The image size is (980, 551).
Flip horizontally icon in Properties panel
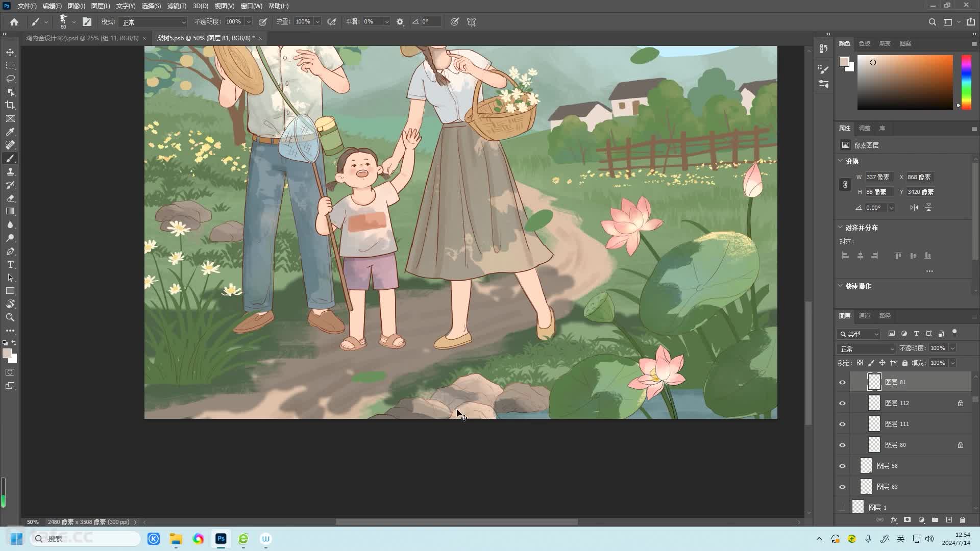[914, 208]
